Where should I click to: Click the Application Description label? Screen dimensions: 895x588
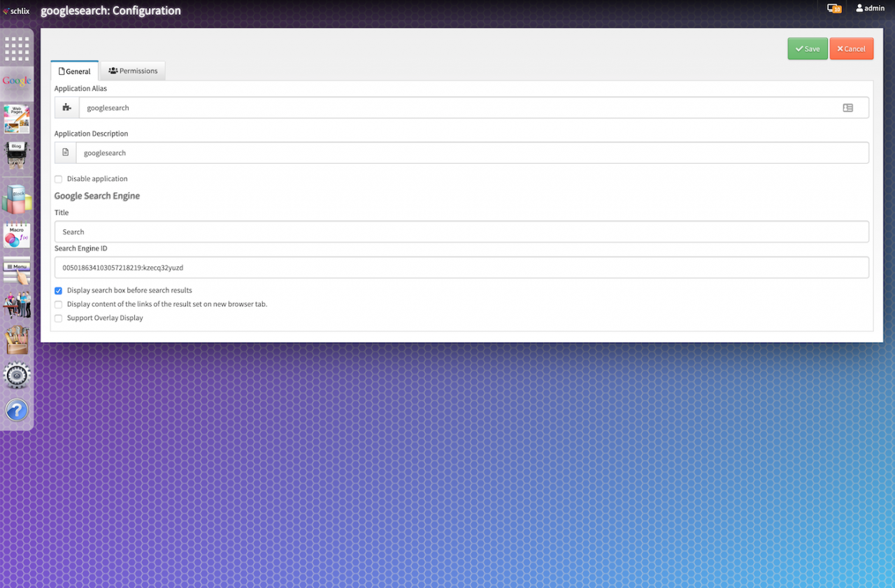[92, 134]
